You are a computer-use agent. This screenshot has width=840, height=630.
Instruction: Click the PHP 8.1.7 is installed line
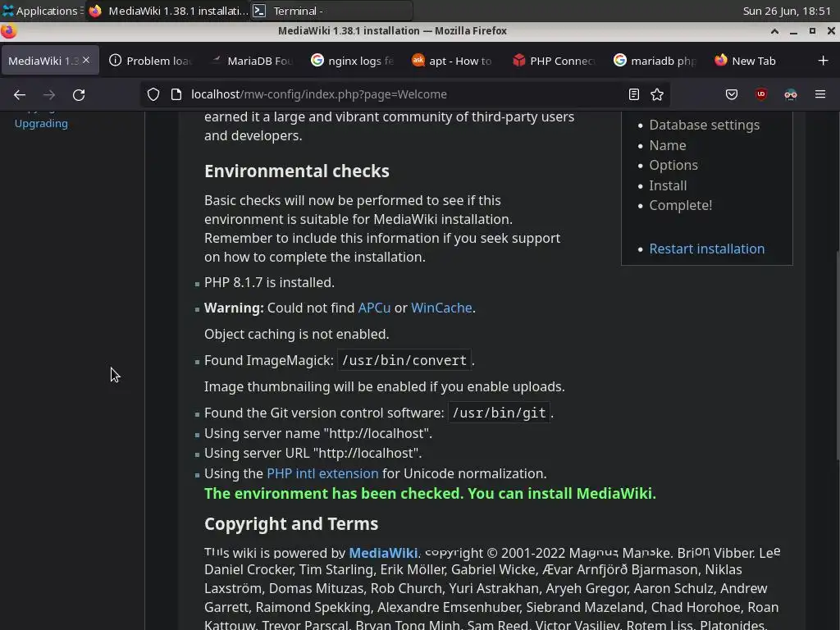click(269, 282)
